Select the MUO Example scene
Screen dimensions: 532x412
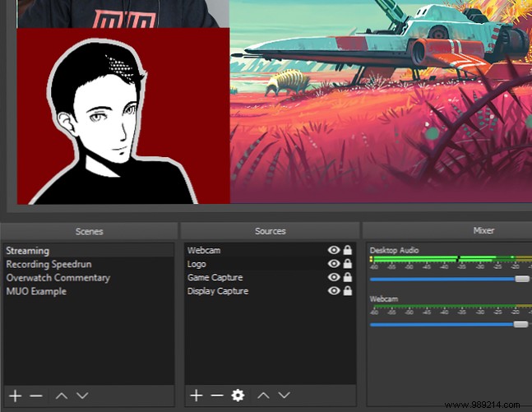click(89, 291)
